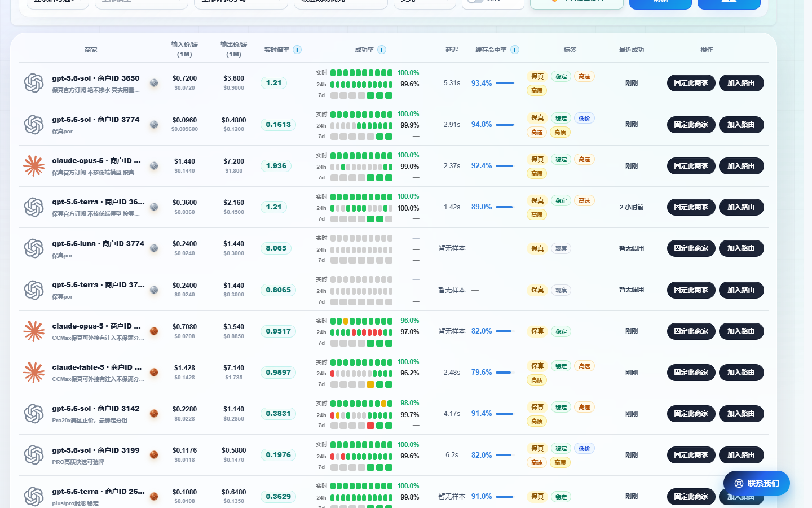
Task: Click the OpenAI logo in the $0.3600 gpt-5.6-terra row
Action: click(34, 207)
